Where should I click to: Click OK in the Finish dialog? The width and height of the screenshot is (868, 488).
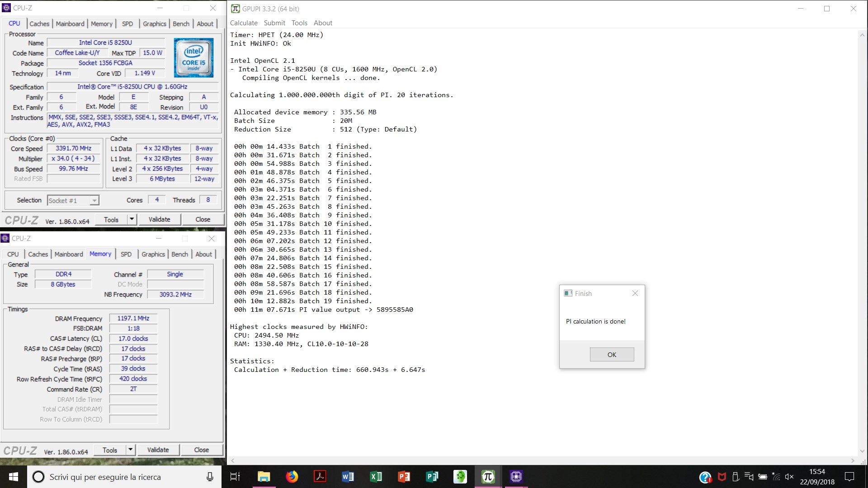612,354
